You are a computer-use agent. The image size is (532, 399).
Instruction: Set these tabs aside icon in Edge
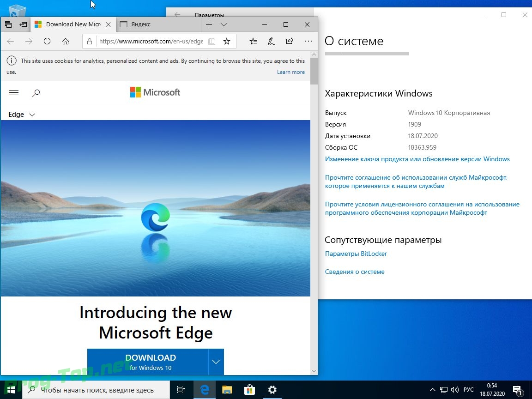click(x=23, y=24)
